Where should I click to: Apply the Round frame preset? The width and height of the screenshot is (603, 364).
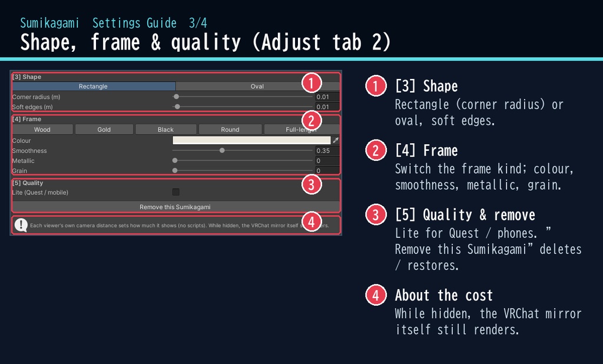(230, 130)
